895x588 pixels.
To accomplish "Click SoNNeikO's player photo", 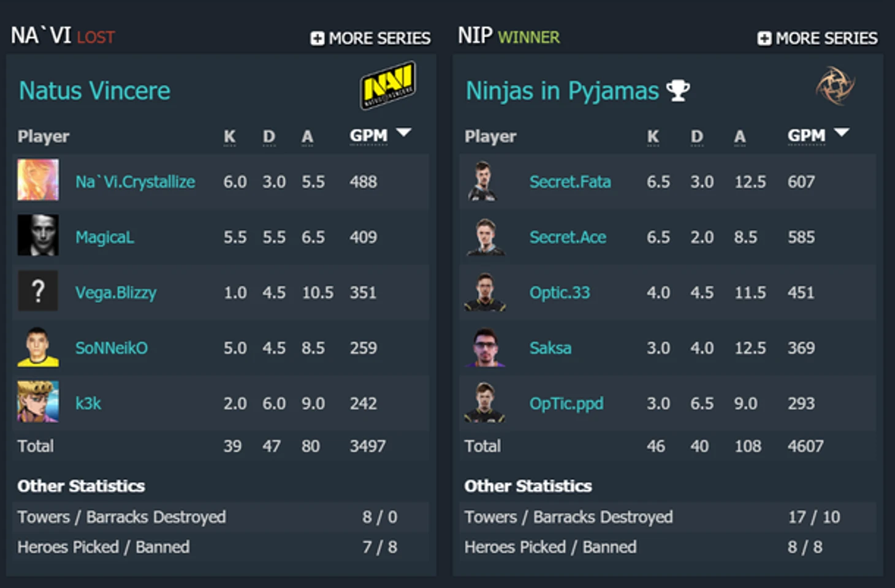I will (x=38, y=347).
